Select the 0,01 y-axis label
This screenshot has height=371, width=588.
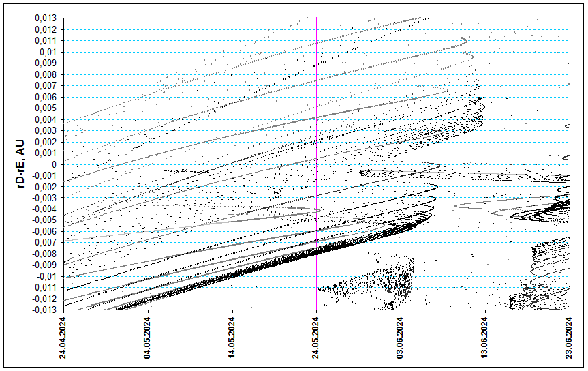coord(48,52)
